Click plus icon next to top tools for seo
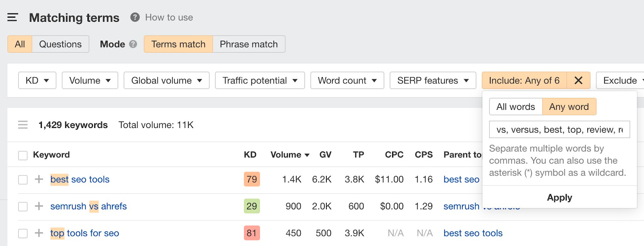644x246 pixels. (x=39, y=233)
